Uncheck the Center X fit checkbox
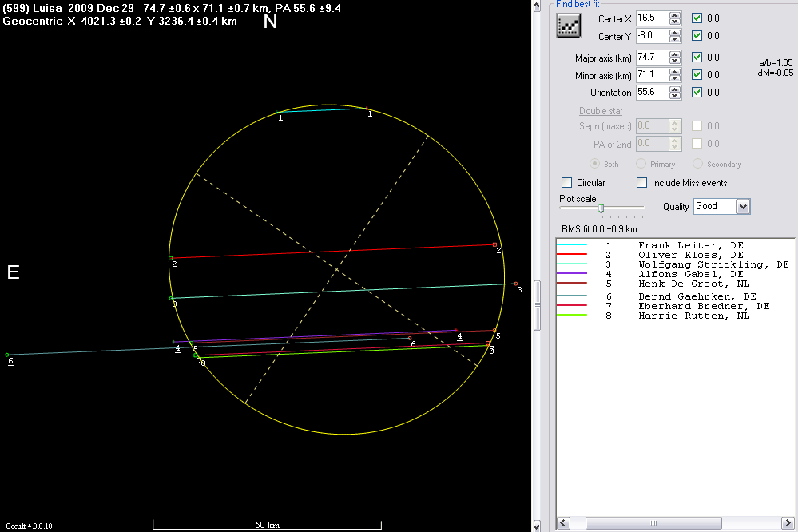This screenshot has height=532, width=798. pyautogui.click(x=697, y=18)
